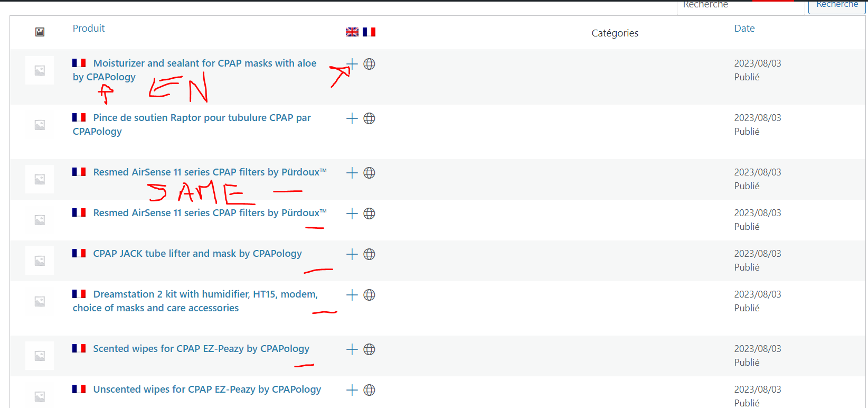Click the French flag column header
The height and width of the screenshot is (408, 868).
click(x=369, y=32)
